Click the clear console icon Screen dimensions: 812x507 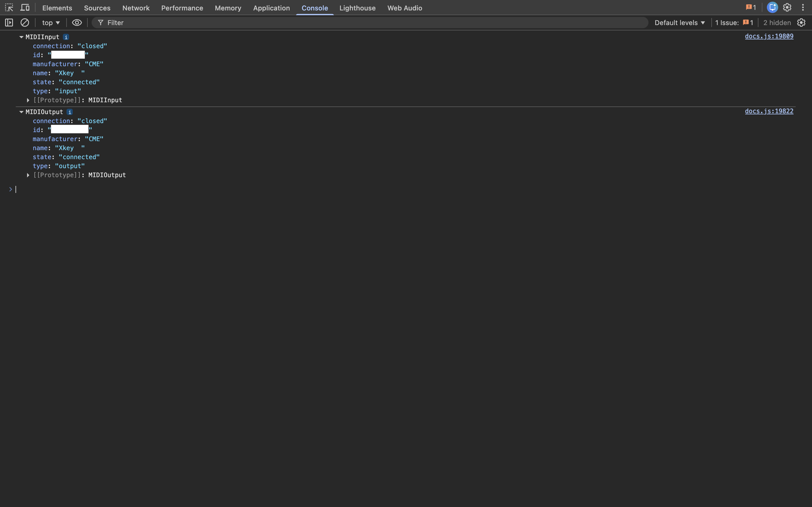25,23
